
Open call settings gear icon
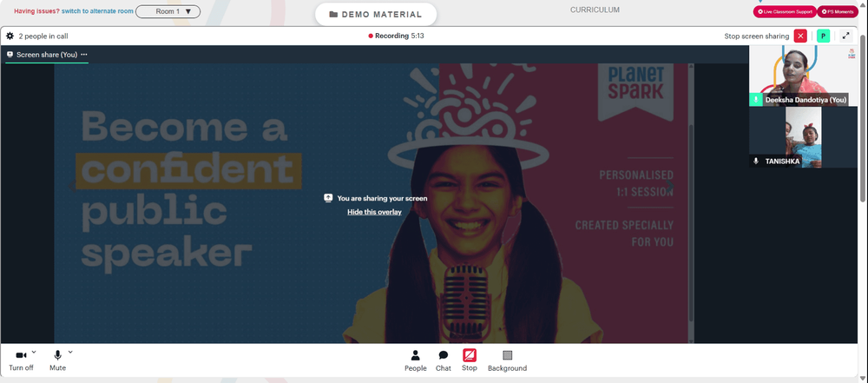pyautogui.click(x=10, y=36)
